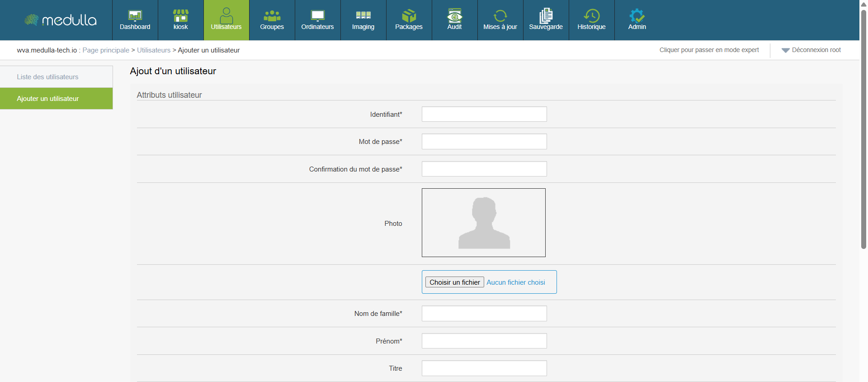Select Ajouter un utilisateur sidebar tab
Image resolution: width=868 pixels, height=382 pixels.
[x=48, y=99]
